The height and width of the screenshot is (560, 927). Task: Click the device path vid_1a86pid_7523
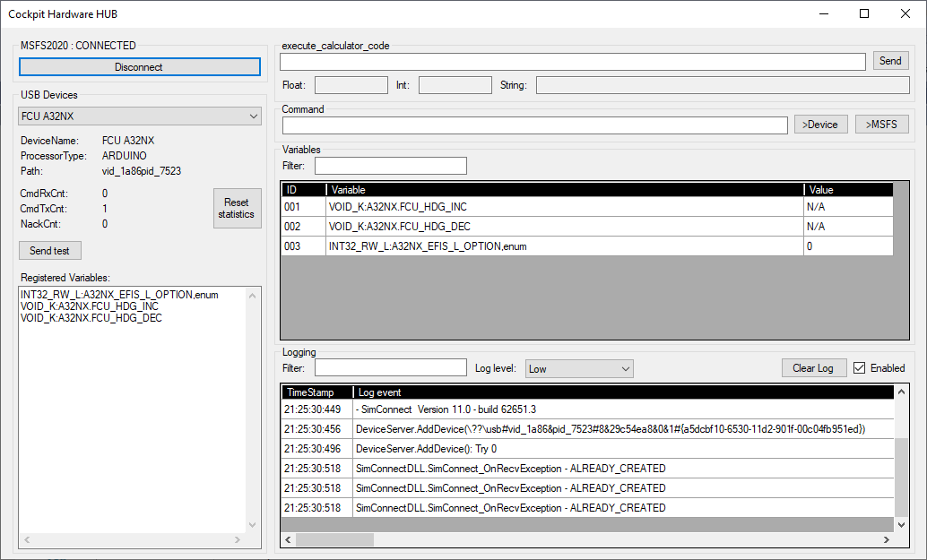(x=142, y=171)
